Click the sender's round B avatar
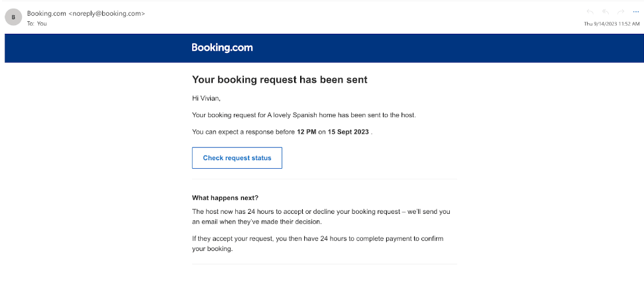Image resolution: width=644 pixels, height=286 pixels. coord(13,17)
